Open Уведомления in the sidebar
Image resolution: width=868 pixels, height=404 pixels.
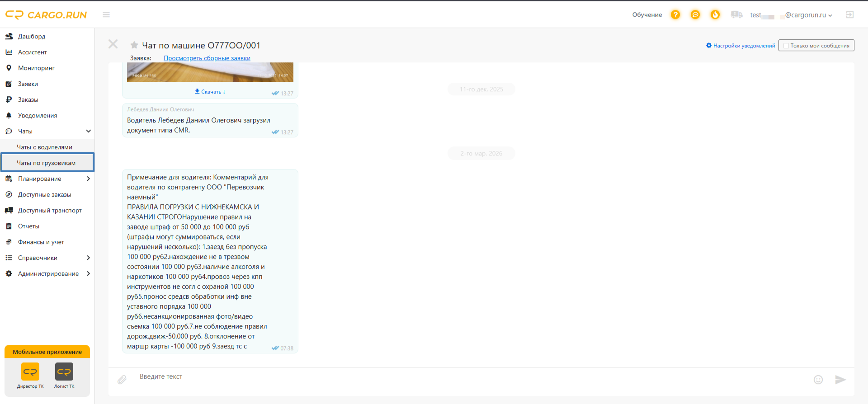38,115
